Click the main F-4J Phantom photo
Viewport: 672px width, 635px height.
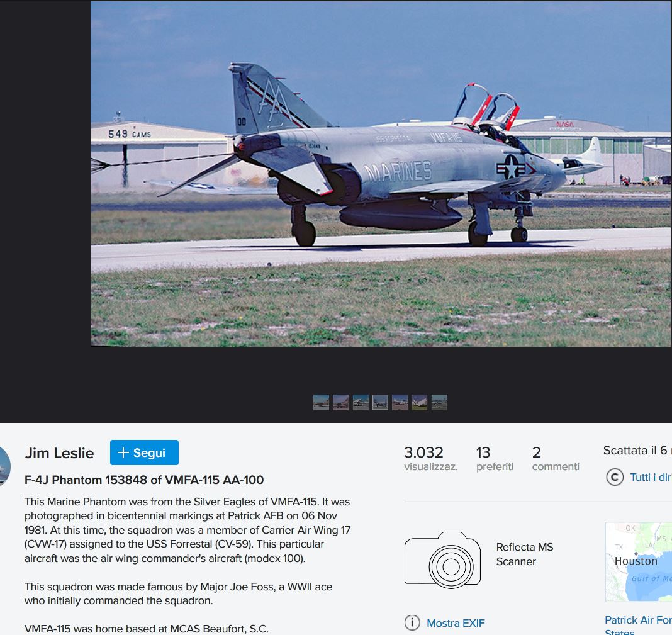381,174
